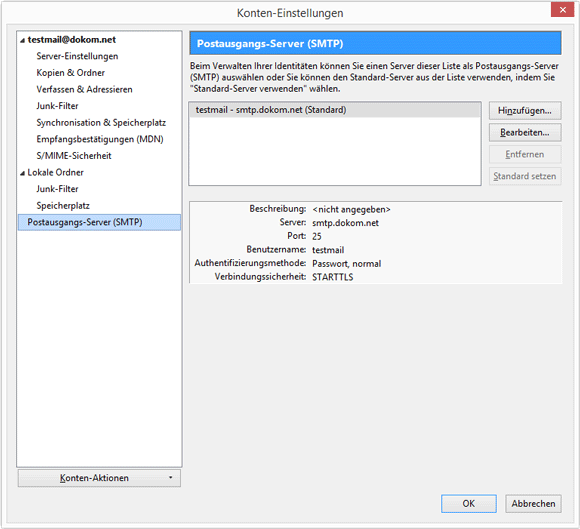Image resolution: width=580 pixels, height=529 pixels.
Task: Select Junk-Filter under testmail account
Action: (57, 106)
